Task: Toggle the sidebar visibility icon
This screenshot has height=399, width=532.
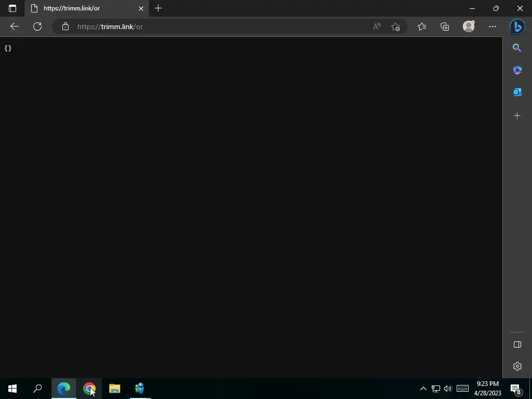Action: coord(517,344)
